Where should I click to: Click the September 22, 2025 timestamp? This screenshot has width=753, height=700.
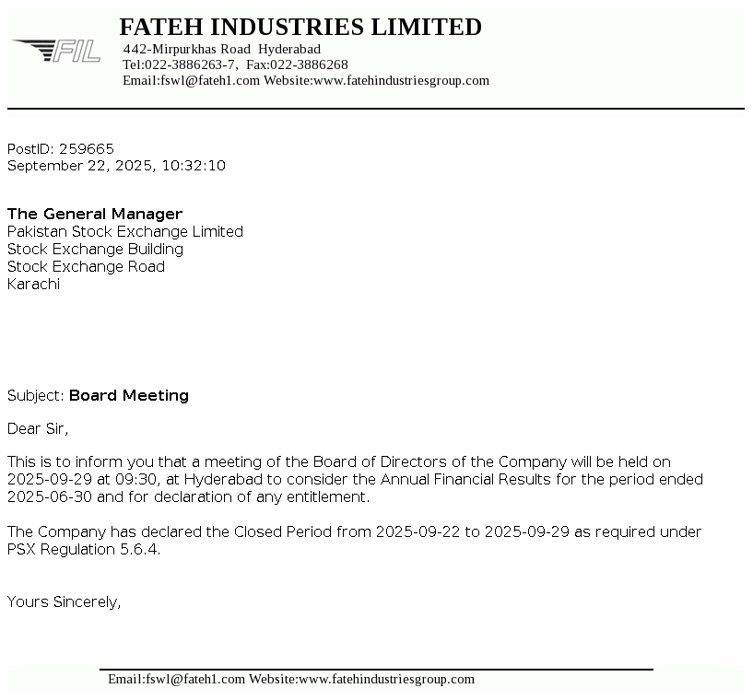tap(116, 166)
